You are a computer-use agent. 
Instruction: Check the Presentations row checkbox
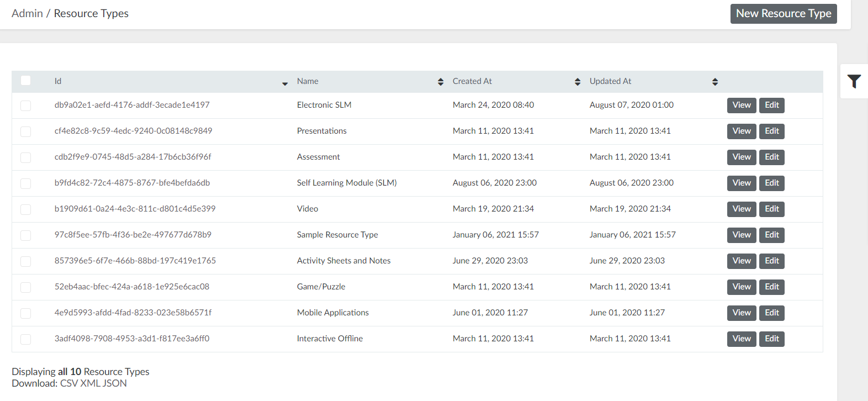25,131
